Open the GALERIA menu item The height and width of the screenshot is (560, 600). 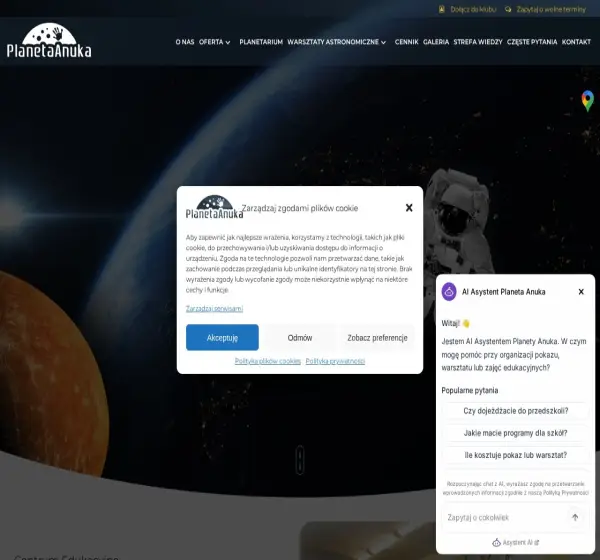(436, 42)
